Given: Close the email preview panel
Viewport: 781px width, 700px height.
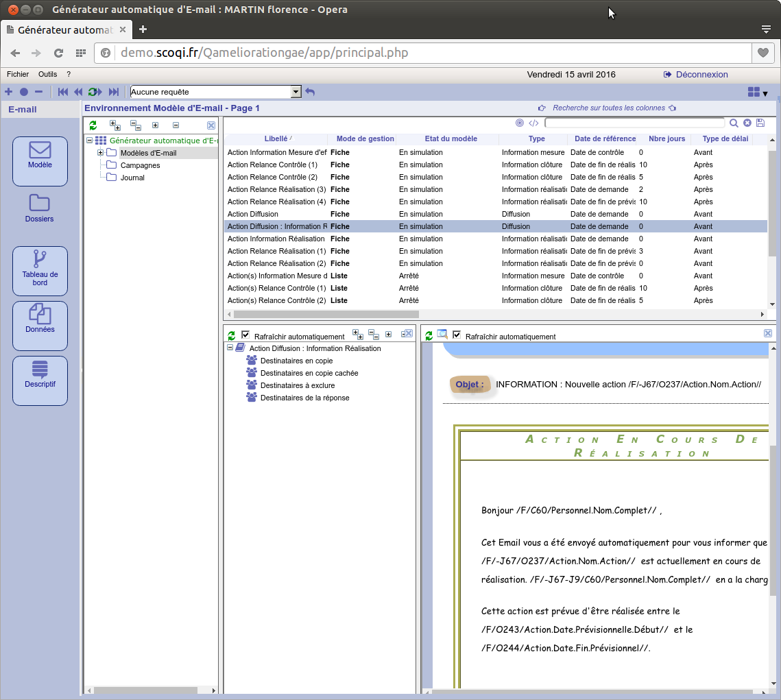Looking at the screenshot, I should point(767,333).
